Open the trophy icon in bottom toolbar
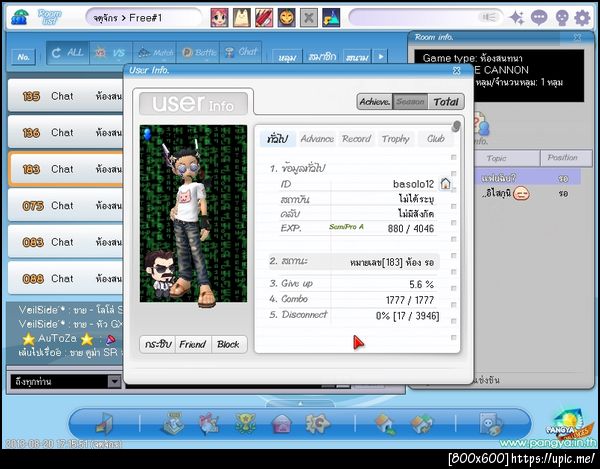 pos(245,423)
